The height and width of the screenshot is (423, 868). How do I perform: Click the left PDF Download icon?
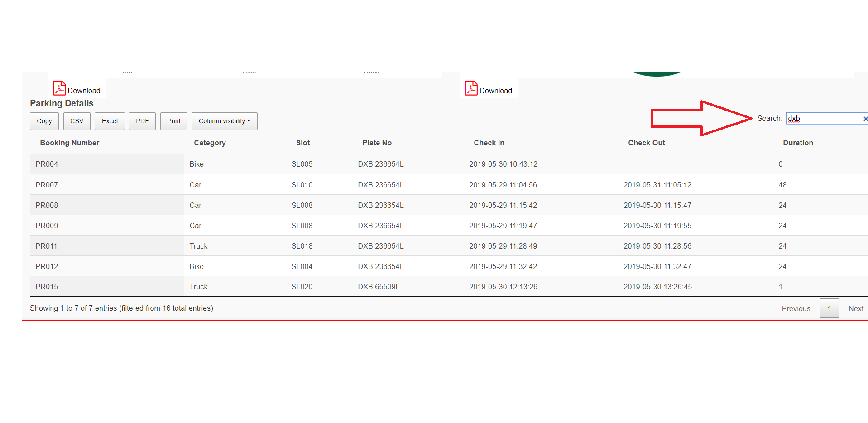pos(59,88)
